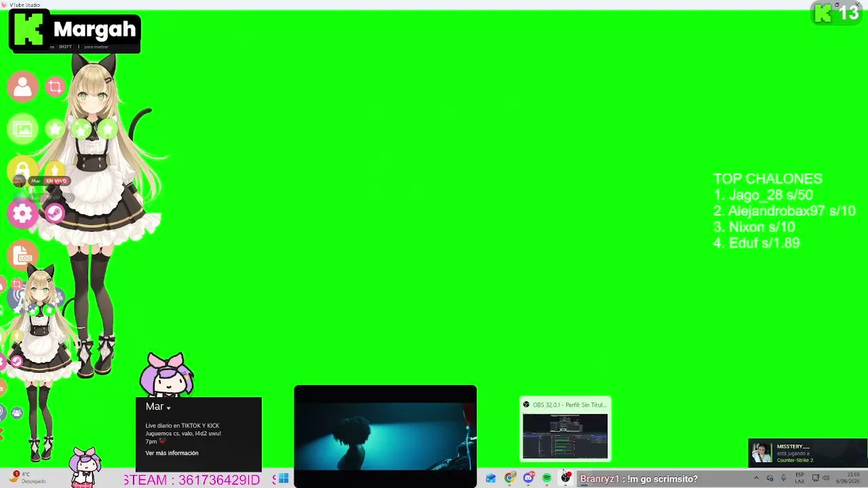This screenshot has width=868, height=488.
Task: Open the blue app left of Chrome
Action: click(x=491, y=479)
